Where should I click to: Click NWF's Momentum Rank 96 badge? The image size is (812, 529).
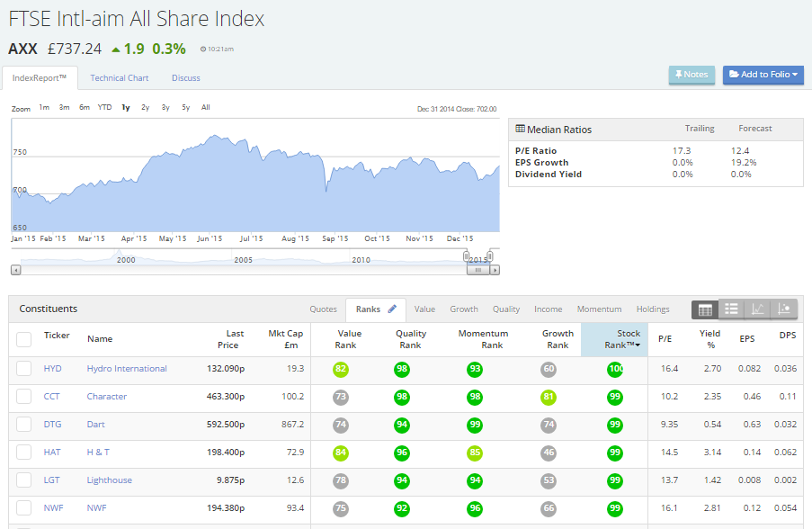click(x=475, y=509)
